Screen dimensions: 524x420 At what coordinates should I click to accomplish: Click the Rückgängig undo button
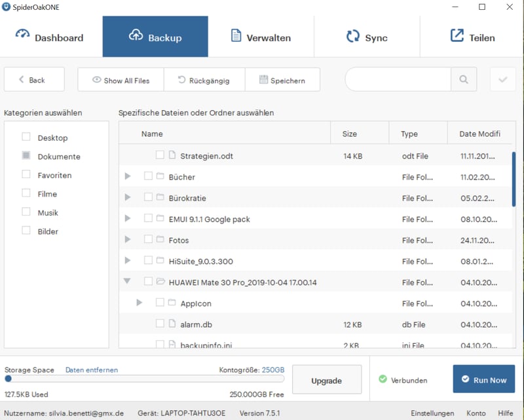click(203, 80)
